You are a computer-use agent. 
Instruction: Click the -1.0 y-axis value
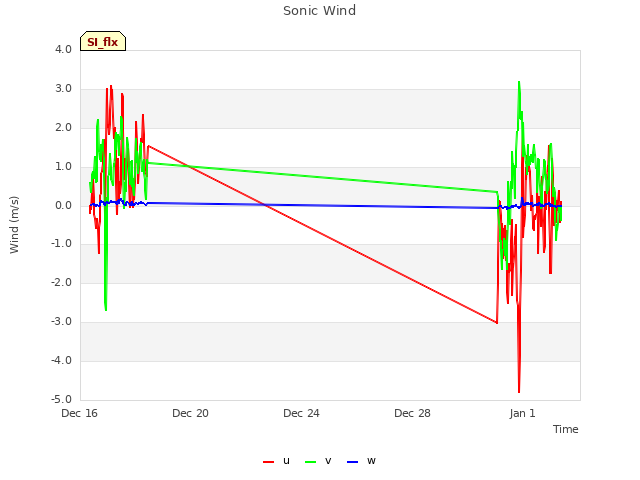pos(61,244)
